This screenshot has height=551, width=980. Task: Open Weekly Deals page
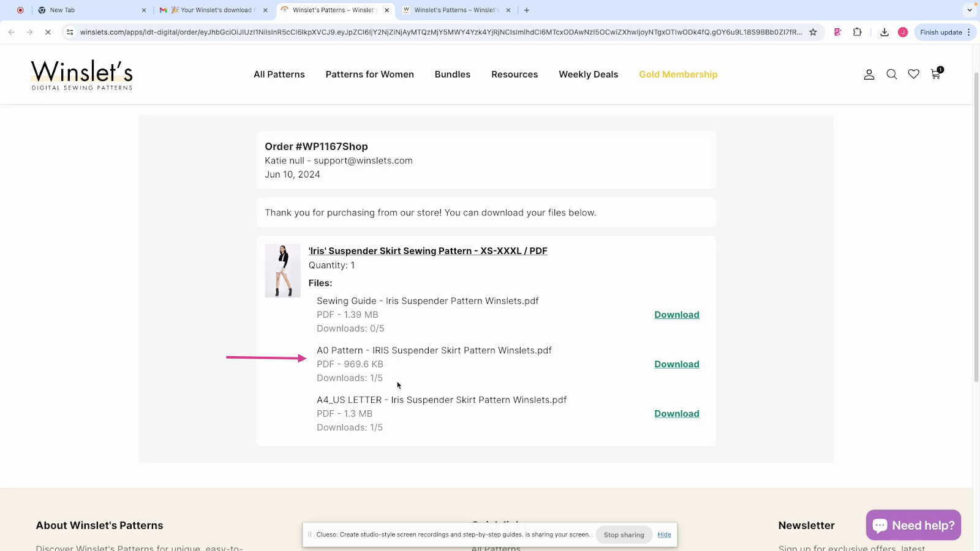point(588,74)
